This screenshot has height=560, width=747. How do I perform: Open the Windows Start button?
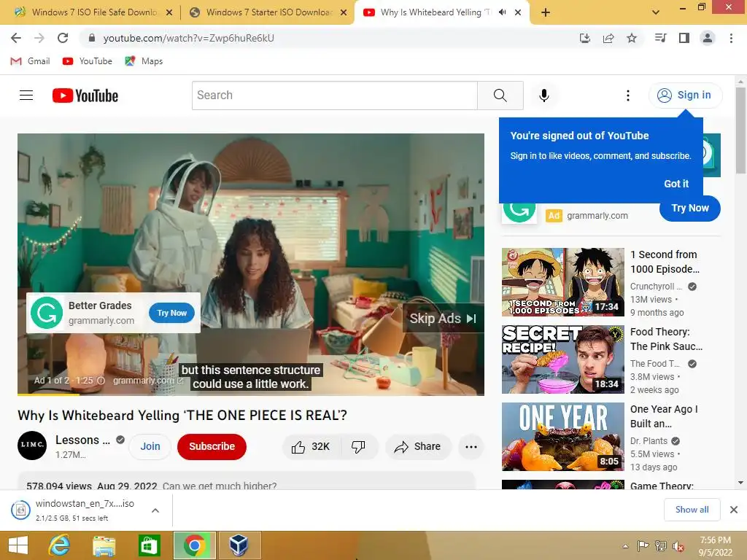[x=18, y=545]
